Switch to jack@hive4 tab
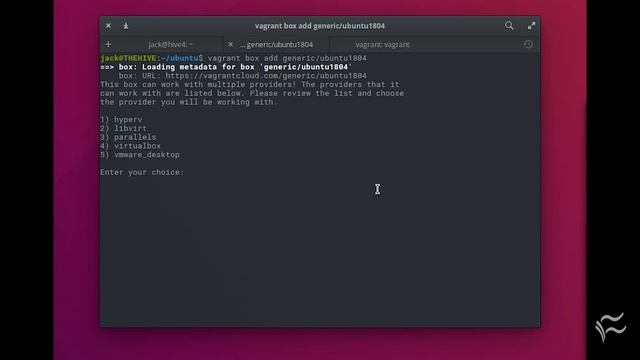This screenshot has height=360, width=640. (x=170, y=44)
